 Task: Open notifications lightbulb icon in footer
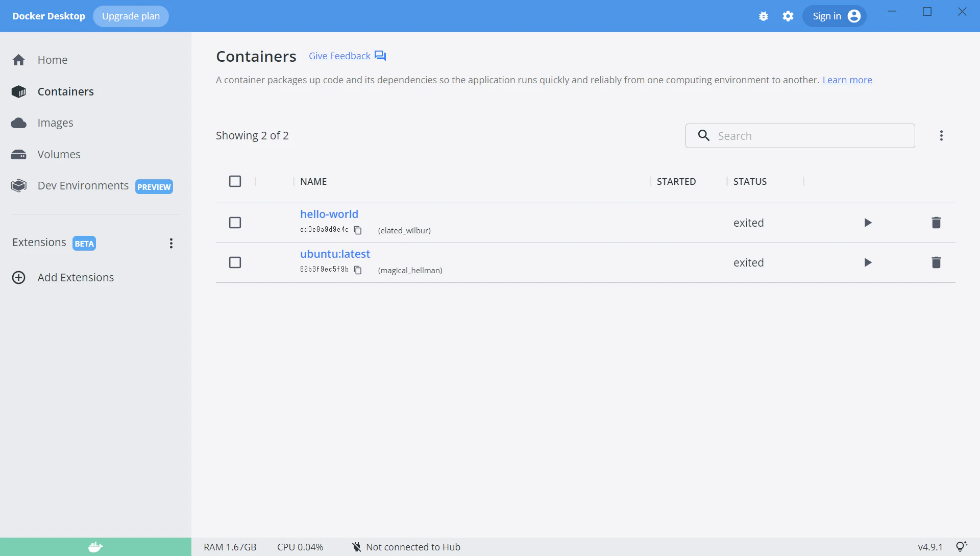pyautogui.click(x=961, y=547)
